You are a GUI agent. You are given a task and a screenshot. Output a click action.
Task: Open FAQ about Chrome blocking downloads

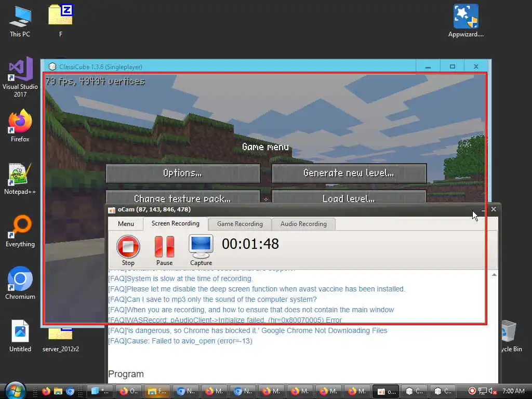click(x=248, y=330)
